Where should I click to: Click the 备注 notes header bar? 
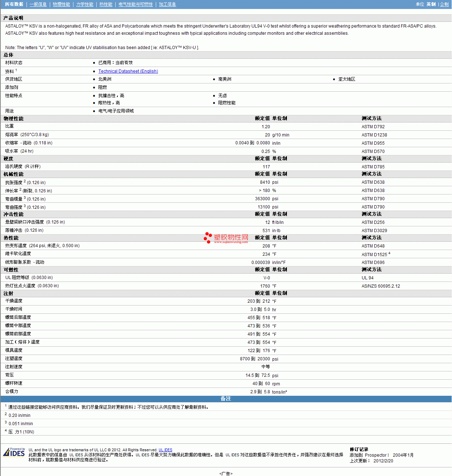point(226,399)
